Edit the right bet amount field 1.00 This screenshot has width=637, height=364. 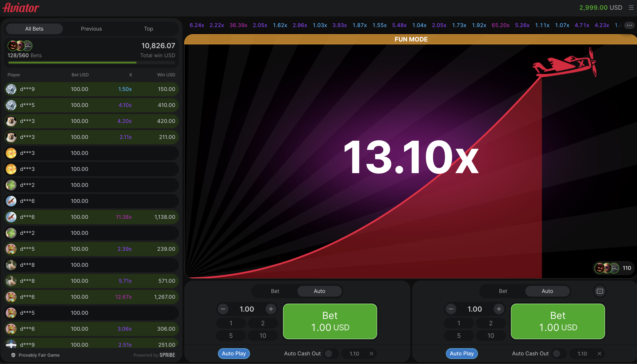(475, 309)
